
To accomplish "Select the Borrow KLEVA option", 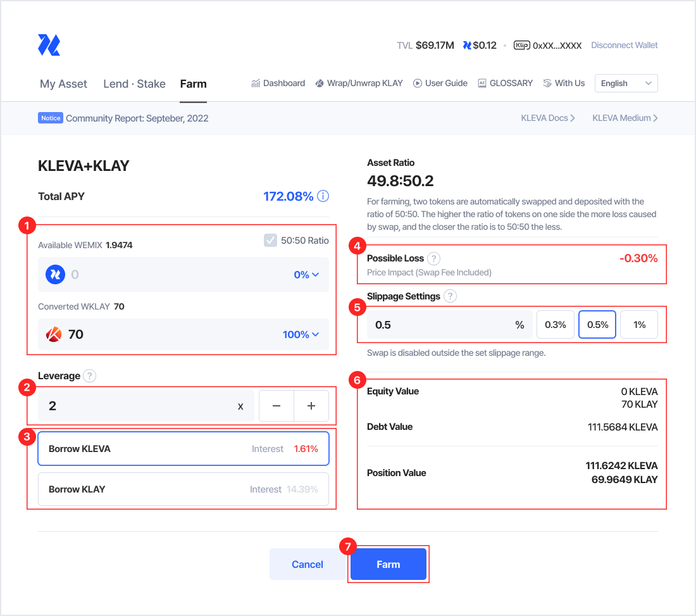I will pos(183,449).
